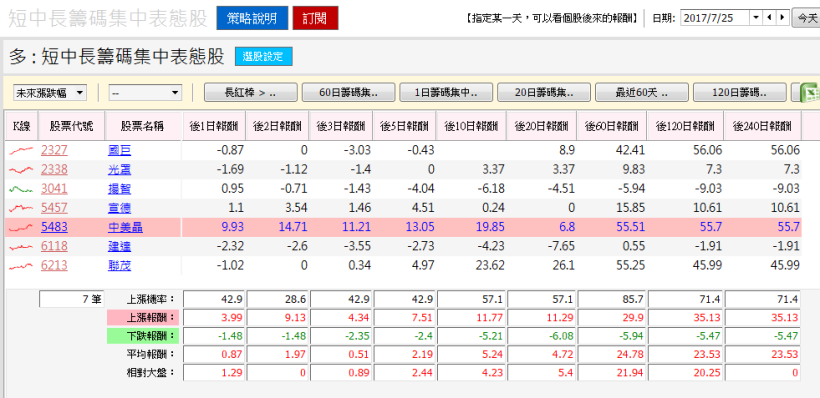The image size is (820, 398).
Task: Select 60日籌碼集.. filter button
Action: pos(348,93)
